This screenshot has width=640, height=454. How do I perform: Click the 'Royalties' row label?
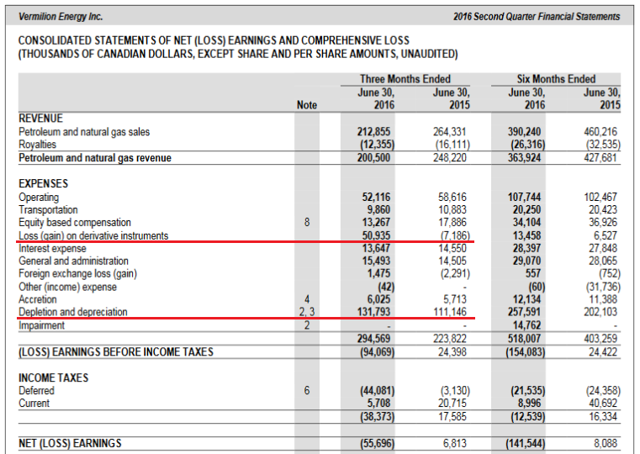[37, 145]
